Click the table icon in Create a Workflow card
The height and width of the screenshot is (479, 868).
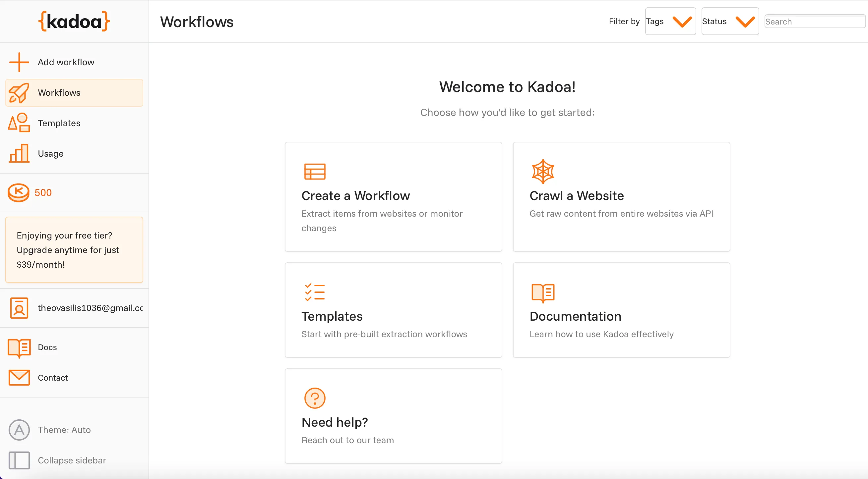point(315,172)
